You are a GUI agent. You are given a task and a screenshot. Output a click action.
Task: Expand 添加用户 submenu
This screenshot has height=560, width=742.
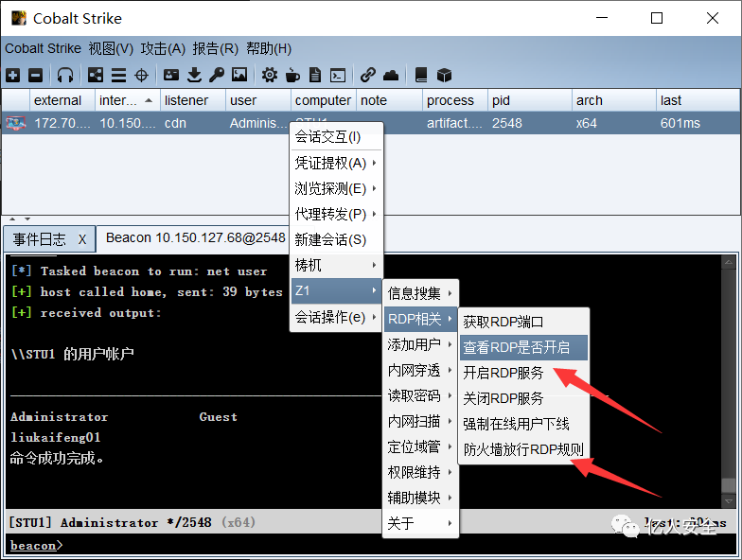tap(420, 344)
